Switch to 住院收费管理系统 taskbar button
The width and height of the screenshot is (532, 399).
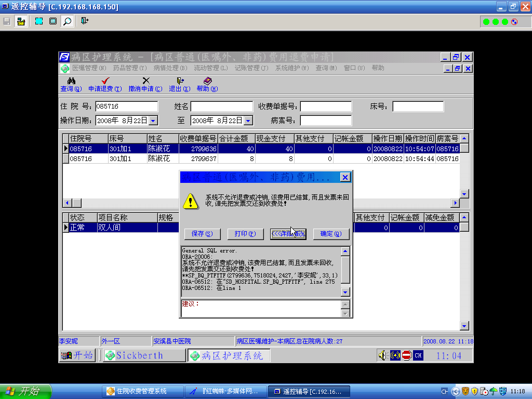tap(143, 391)
